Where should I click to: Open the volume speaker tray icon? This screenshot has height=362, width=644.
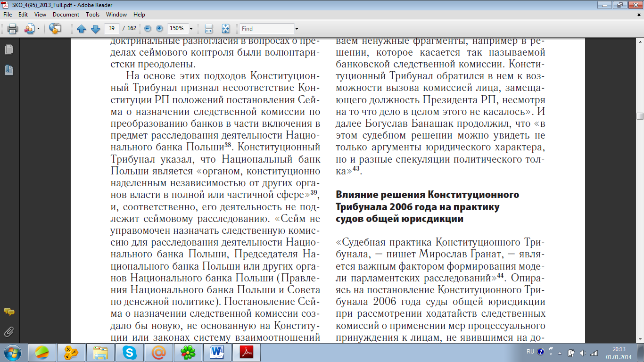click(x=583, y=352)
